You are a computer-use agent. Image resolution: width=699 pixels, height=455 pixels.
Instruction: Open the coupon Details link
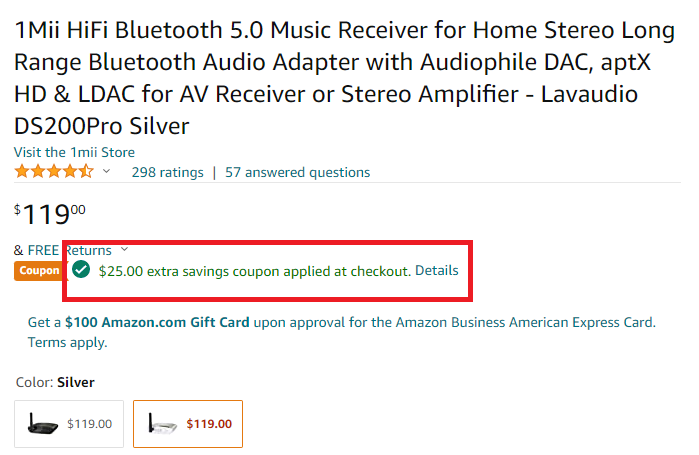(436, 271)
